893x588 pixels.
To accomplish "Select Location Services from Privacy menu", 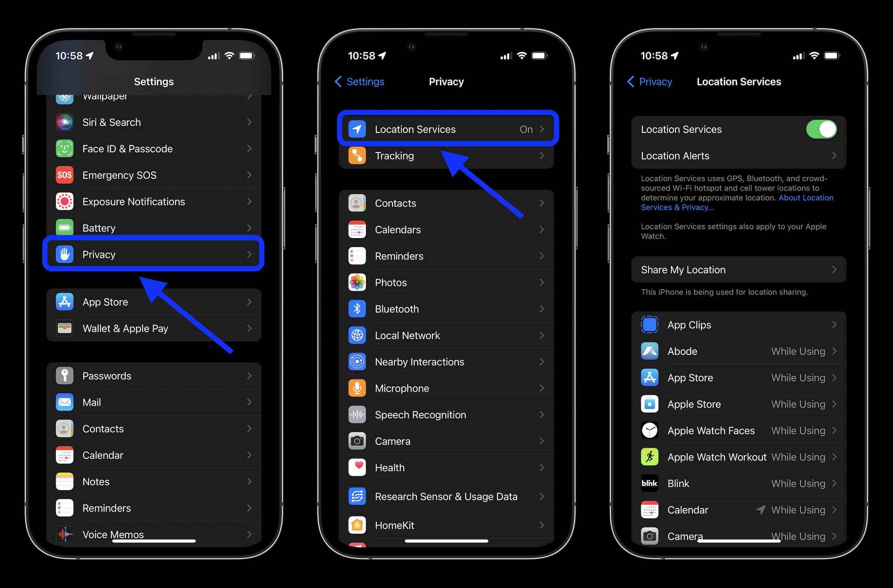I will pos(446,129).
